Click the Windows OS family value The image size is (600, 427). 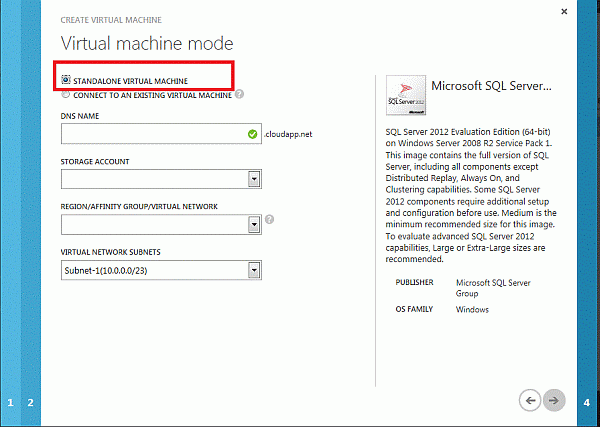[x=472, y=310]
